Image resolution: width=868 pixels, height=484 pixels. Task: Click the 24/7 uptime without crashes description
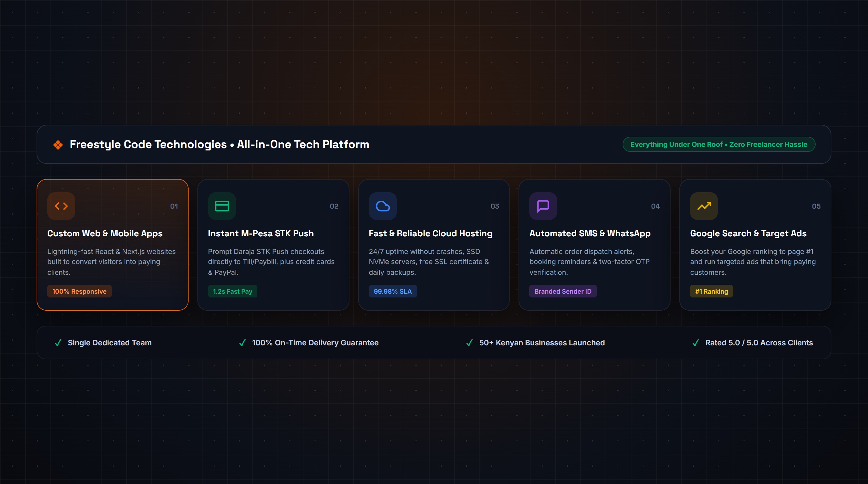pos(429,262)
